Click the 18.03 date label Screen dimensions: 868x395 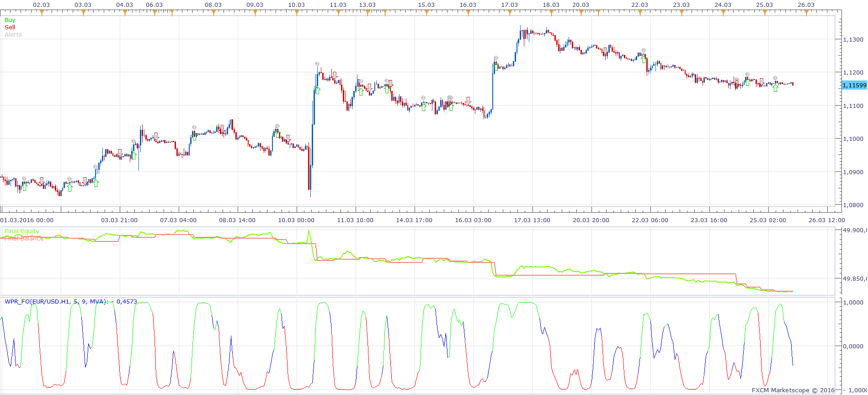(551, 5)
